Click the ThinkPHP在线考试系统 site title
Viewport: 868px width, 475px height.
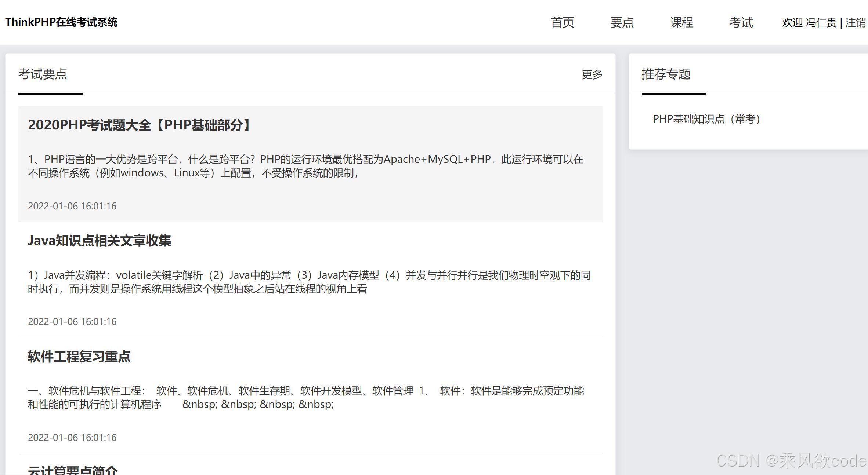61,22
